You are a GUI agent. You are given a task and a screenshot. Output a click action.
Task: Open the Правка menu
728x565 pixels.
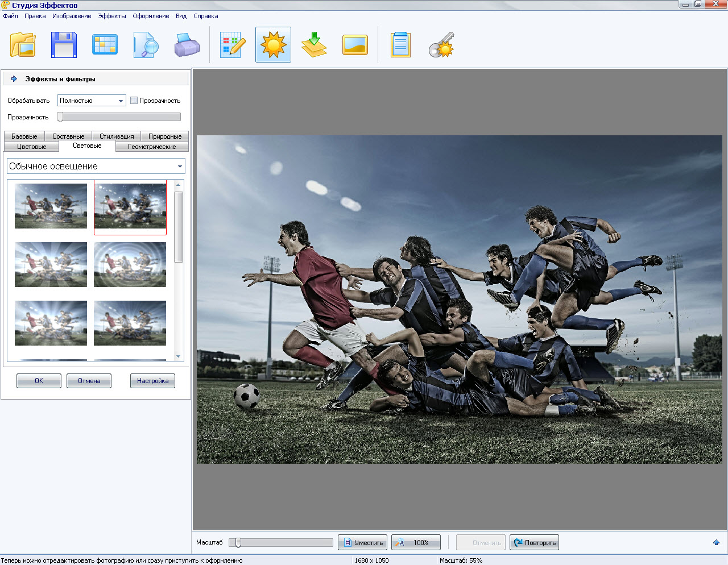pos(35,16)
